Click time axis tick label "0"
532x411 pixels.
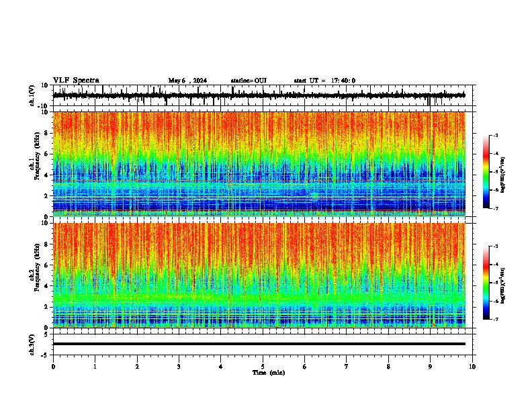click(53, 367)
